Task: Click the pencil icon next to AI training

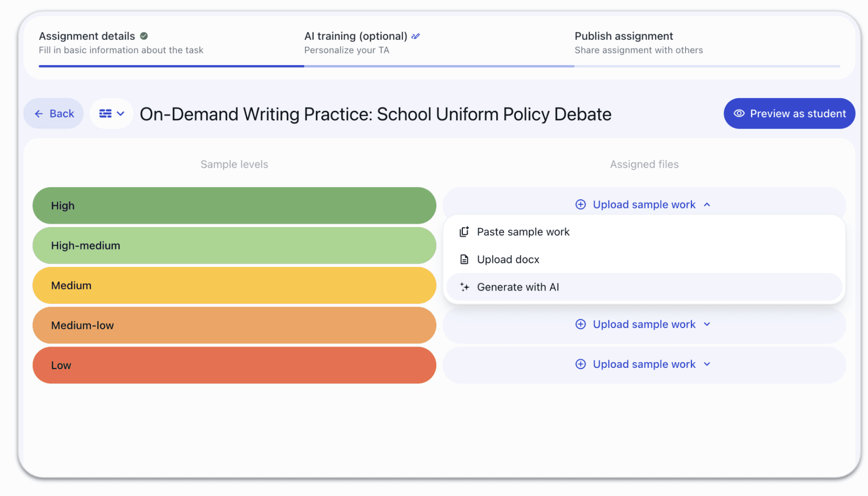Action: coord(416,36)
